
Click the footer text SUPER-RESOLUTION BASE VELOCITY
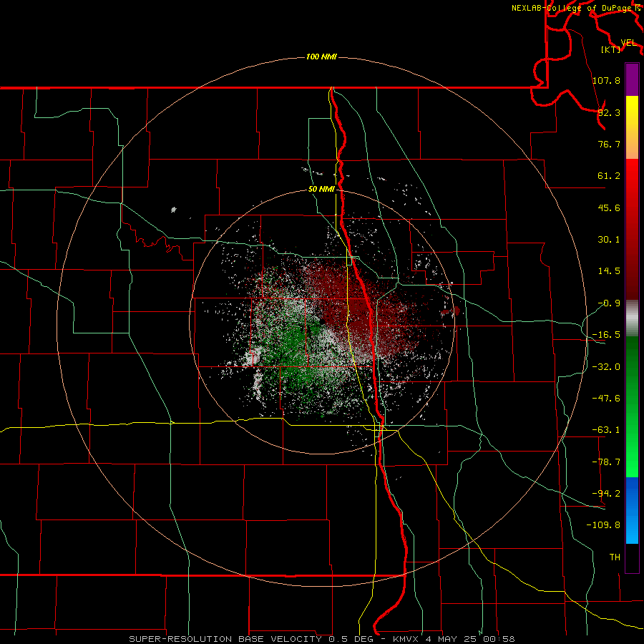(x=225, y=639)
